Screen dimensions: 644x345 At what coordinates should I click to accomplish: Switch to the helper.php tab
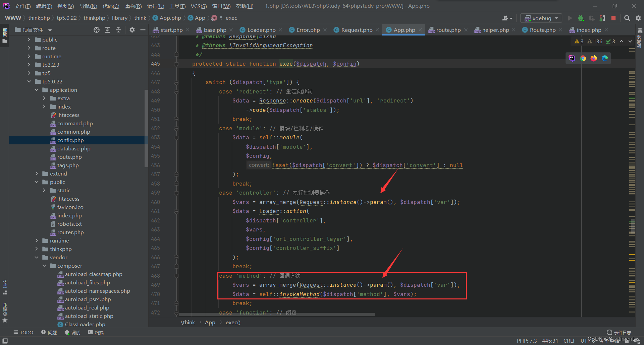click(x=495, y=30)
